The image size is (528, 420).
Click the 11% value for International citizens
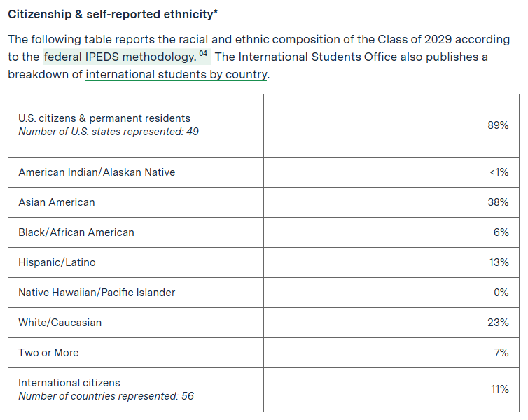(499, 389)
